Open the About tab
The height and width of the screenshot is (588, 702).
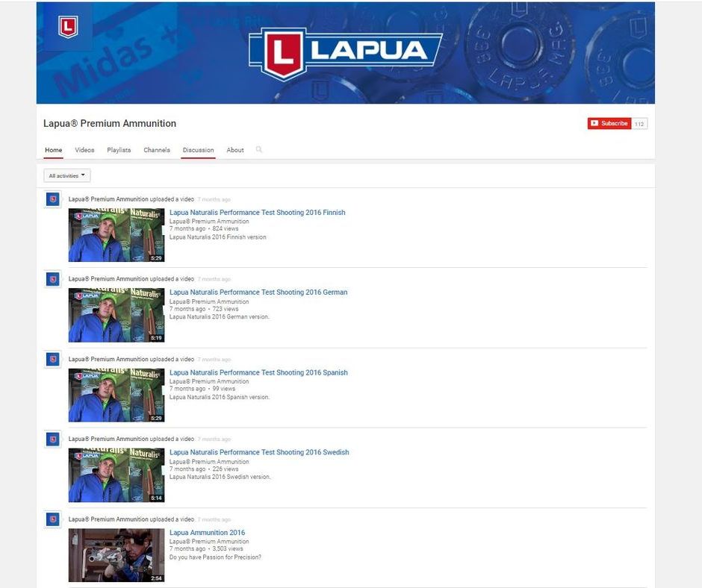(235, 150)
